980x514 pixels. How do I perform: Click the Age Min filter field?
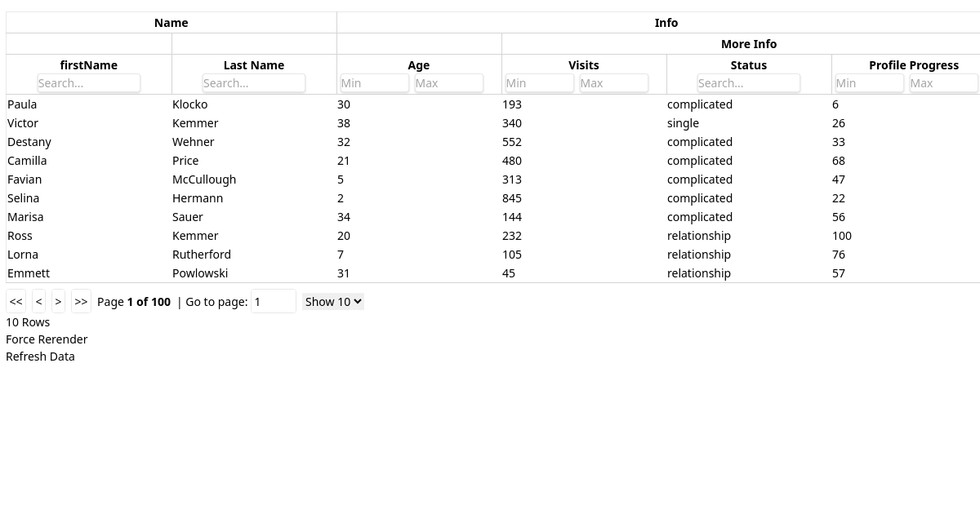pyautogui.click(x=373, y=82)
